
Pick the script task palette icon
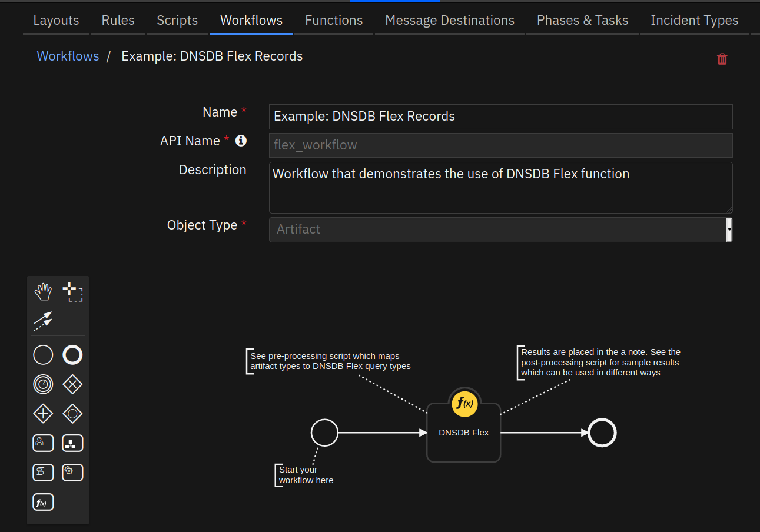(x=43, y=473)
